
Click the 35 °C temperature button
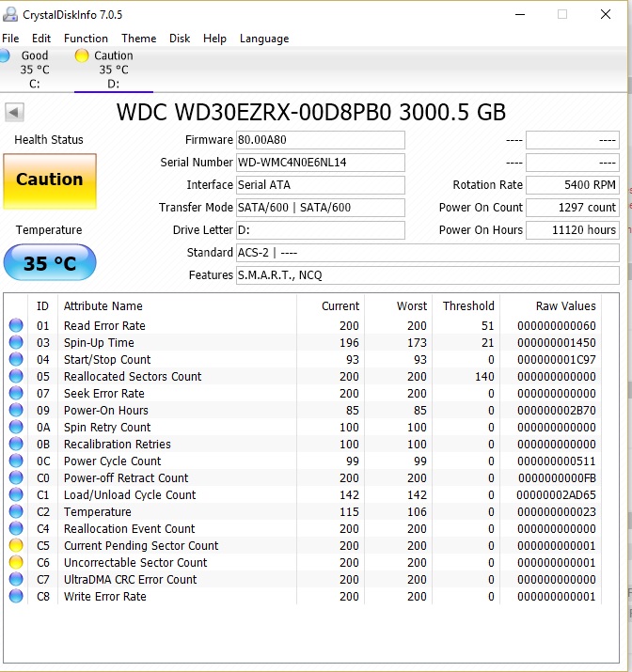pyautogui.click(x=50, y=263)
